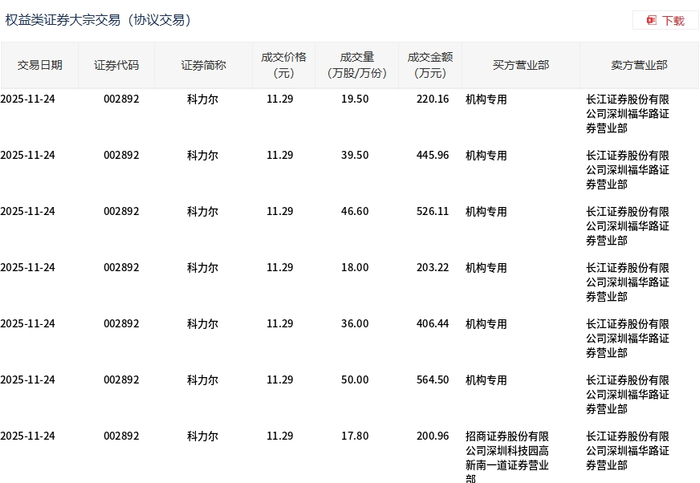Click the 成交价格(元) column header

pyautogui.click(x=280, y=65)
